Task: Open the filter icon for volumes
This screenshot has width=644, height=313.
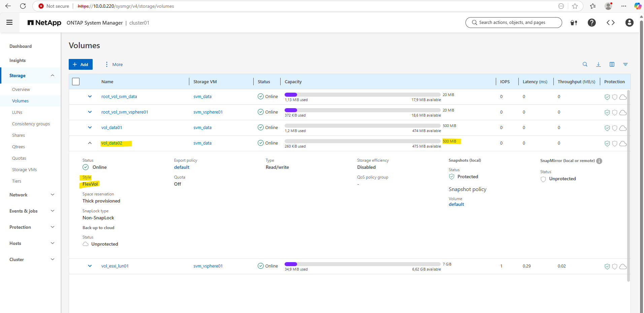Action: [625, 64]
